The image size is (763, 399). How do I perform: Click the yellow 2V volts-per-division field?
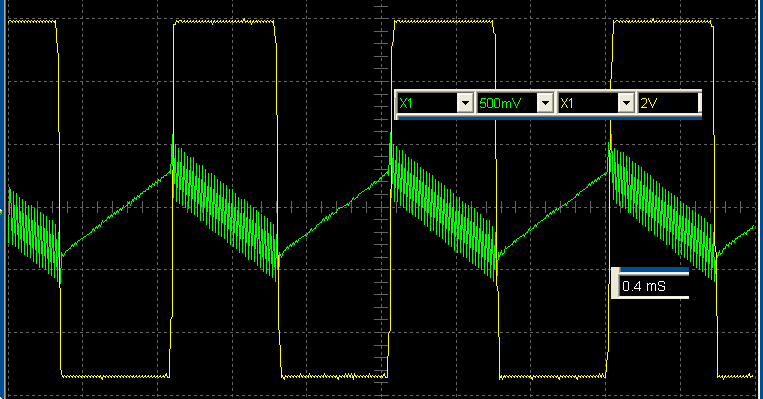tap(668, 103)
